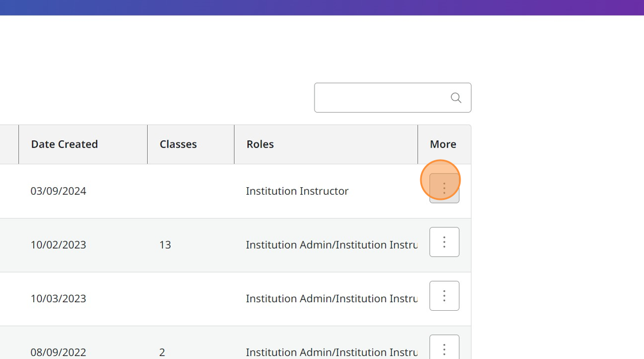Click the 08/09/2022 date cell
This screenshot has height=359, width=644.
[58, 352]
